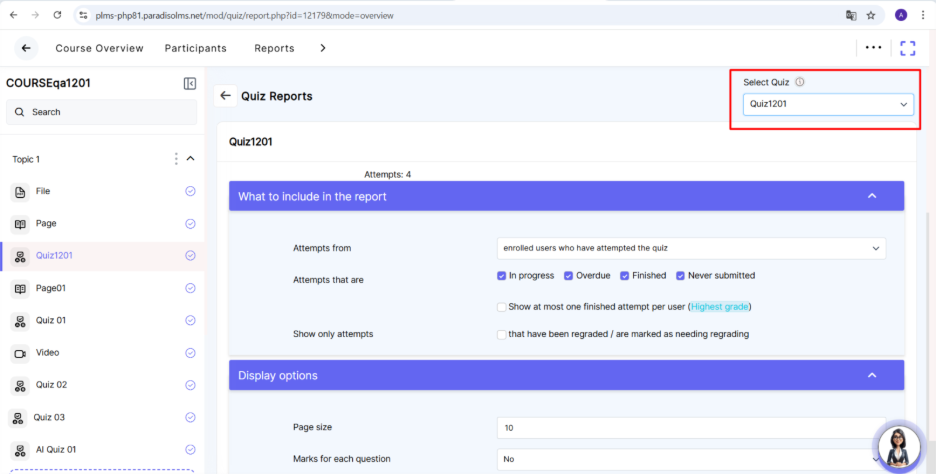
Task: Collapse the What to include section
Action: (871, 196)
